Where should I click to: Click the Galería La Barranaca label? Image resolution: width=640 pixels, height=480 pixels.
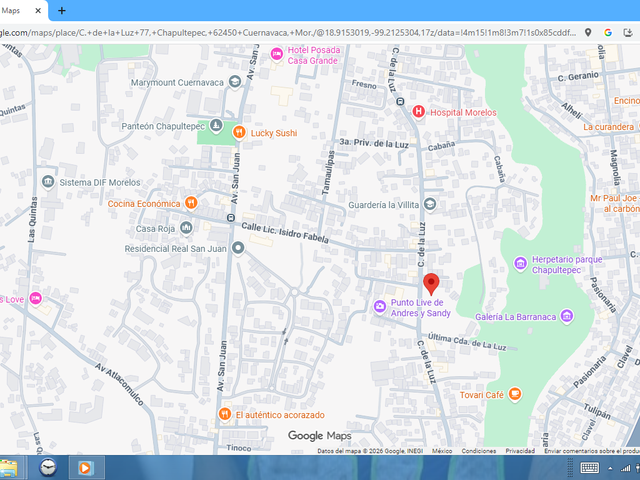pyautogui.click(x=516, y=317)
